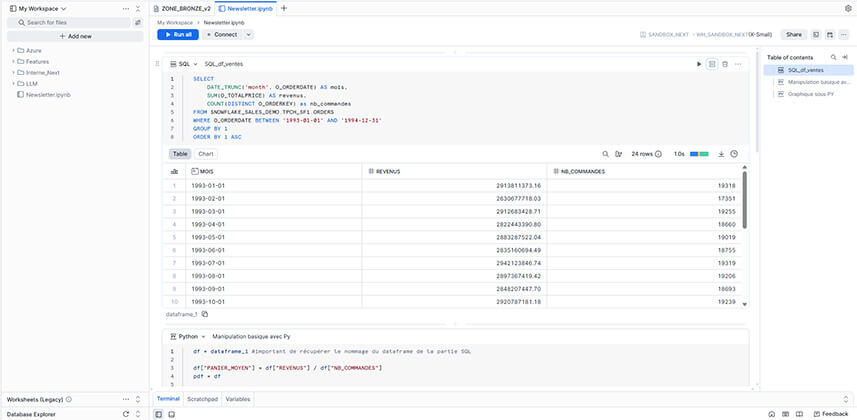Toggle the file search filter options
Viewport: 857px width, 420px height.
tap(138, 22)
